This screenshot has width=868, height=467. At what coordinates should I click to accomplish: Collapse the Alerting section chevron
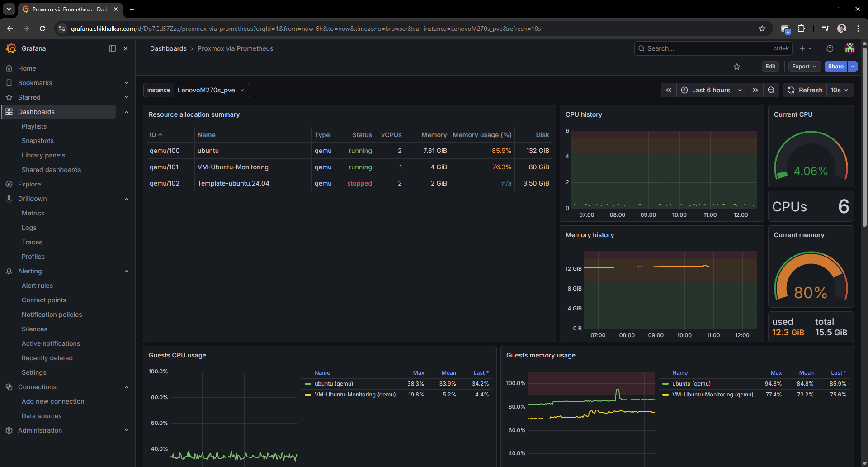point(127,271)
